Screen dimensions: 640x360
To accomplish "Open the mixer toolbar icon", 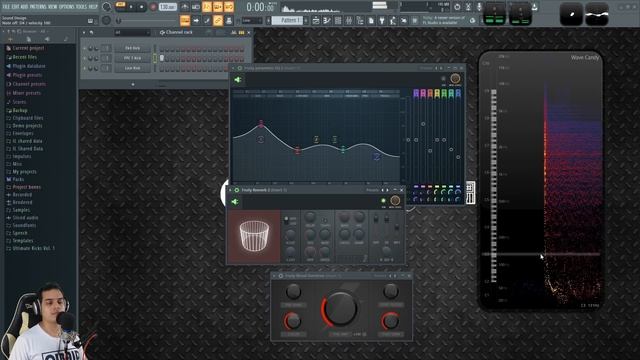I will [349, 20].
